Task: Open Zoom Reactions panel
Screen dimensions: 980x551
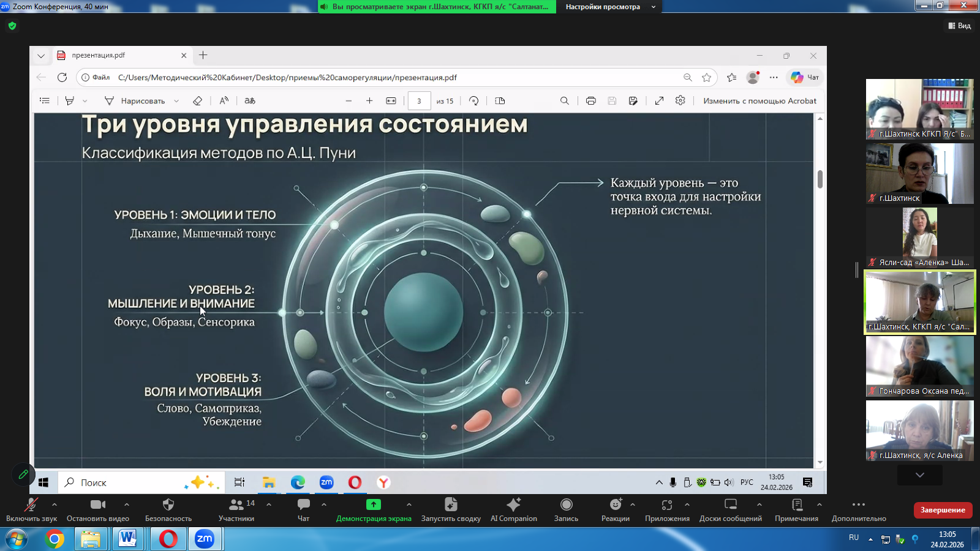Action: pyautogui.click(x=615, y=509)
